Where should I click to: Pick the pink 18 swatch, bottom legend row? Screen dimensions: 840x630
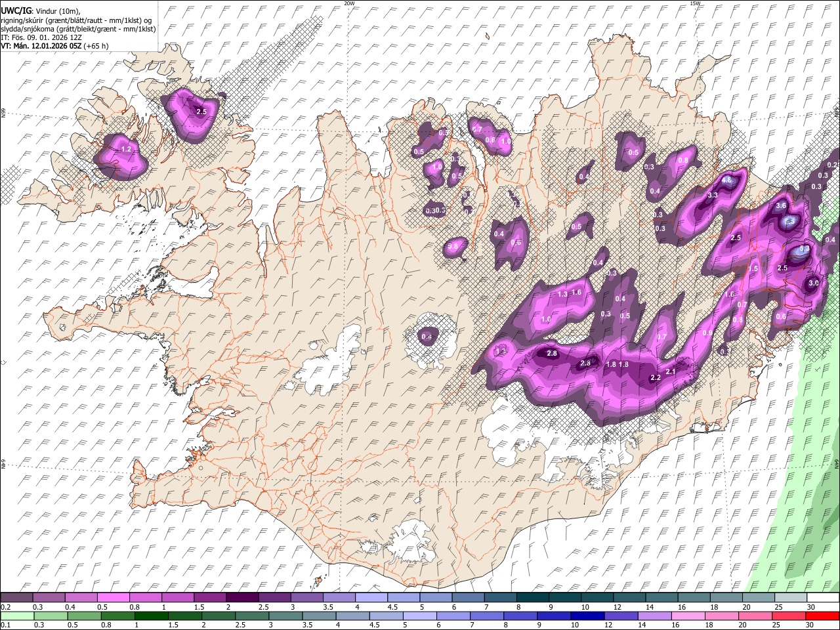[x=722, y=616]
